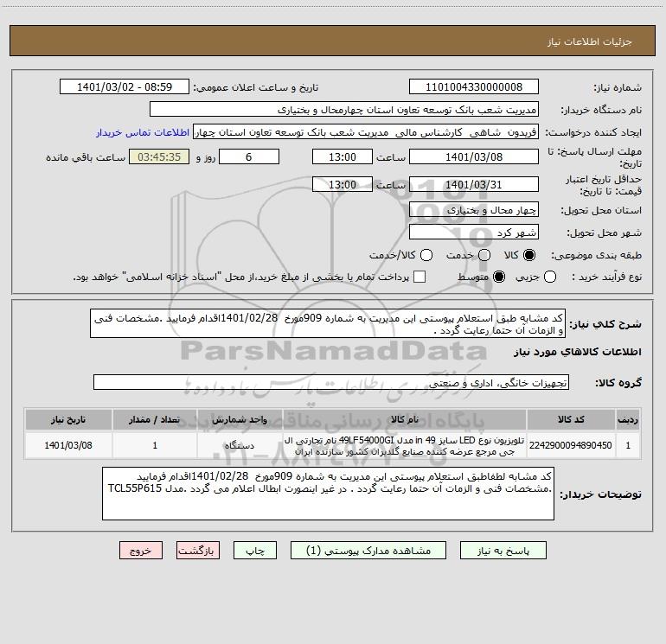
Task: Click the delivery city field شهر کرد
Action: point(474,233)
